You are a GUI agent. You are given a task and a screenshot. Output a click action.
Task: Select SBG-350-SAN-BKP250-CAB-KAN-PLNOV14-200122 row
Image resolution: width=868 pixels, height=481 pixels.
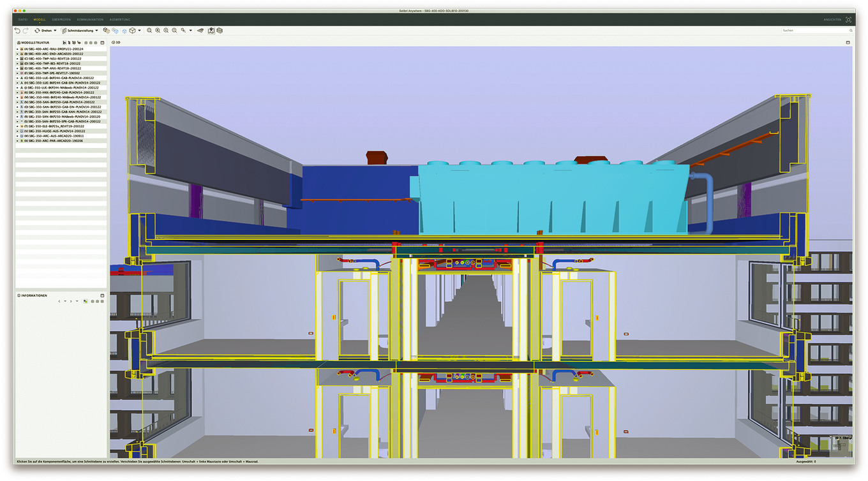pyautogui.click(x=61, y=112)
